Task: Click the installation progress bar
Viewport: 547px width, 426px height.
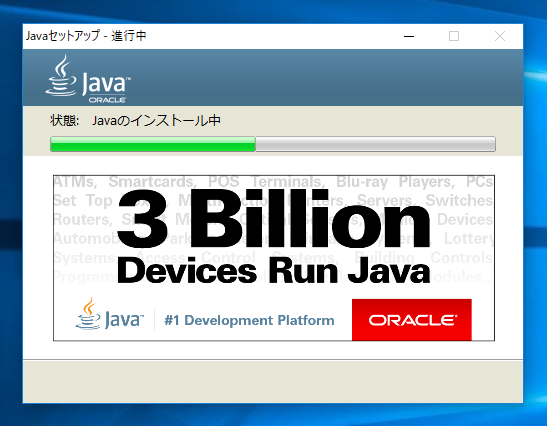Action: tap(273, 144)
